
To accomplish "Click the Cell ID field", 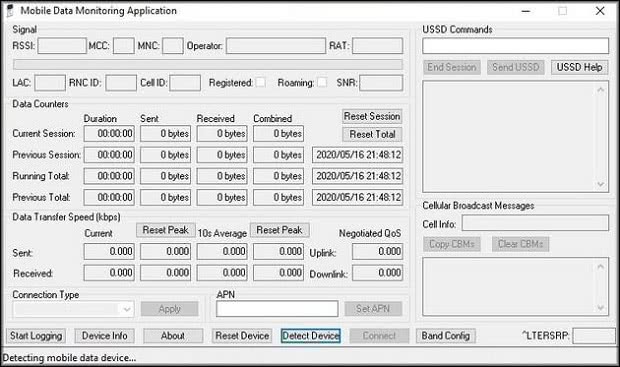I will click(185, 83).
